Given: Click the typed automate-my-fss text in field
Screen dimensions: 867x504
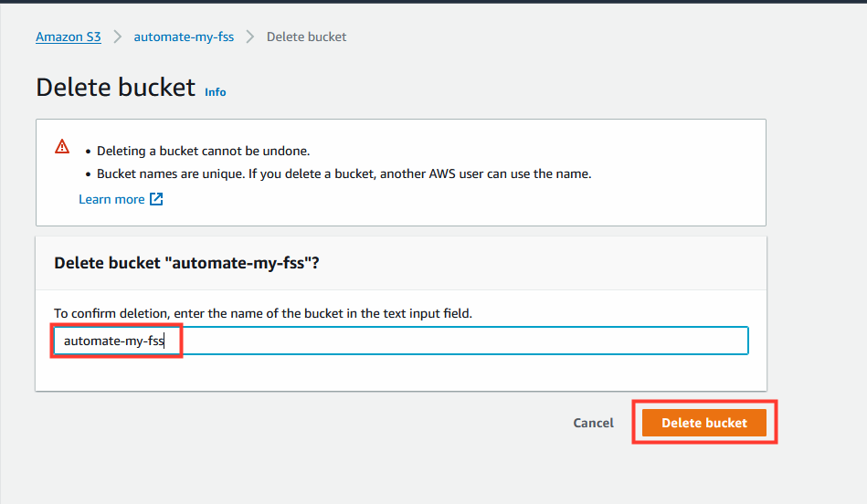Looking at the screenshot, I should click(x=114, y=341).
